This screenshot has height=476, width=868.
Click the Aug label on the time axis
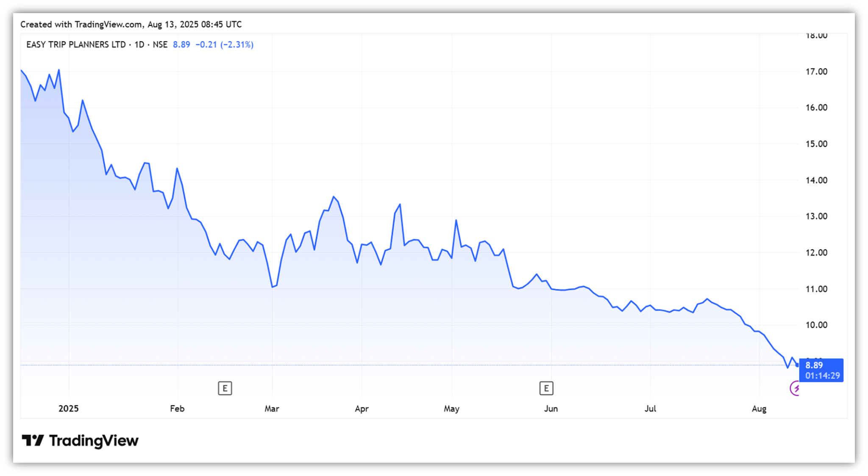pos(759,409)
